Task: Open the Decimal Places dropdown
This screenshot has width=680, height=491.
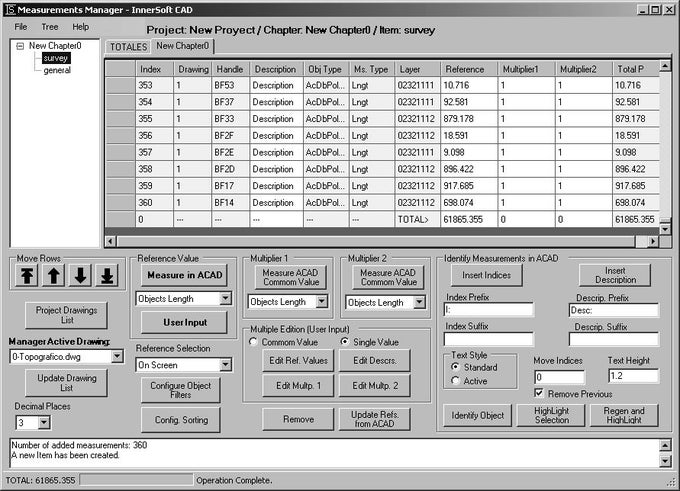Action: tap(44, 422)
